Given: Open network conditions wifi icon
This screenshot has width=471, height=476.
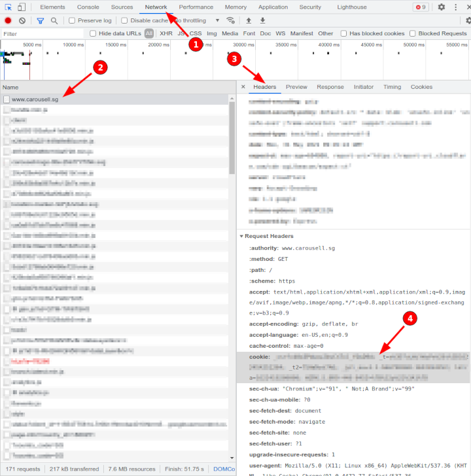Looking at the screenshot, I should coord(230,20).
